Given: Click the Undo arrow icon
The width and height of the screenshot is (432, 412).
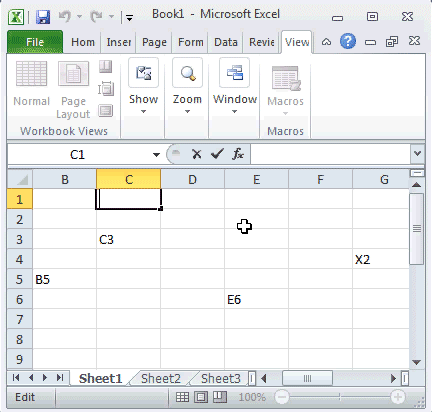Looking at the screenshot, I should 65,16.
